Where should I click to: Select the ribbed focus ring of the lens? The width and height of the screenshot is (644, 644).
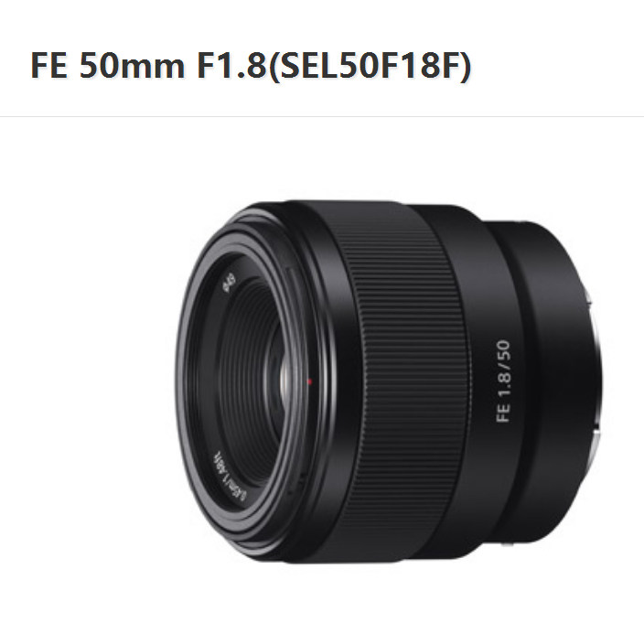(x=399, y=382)
